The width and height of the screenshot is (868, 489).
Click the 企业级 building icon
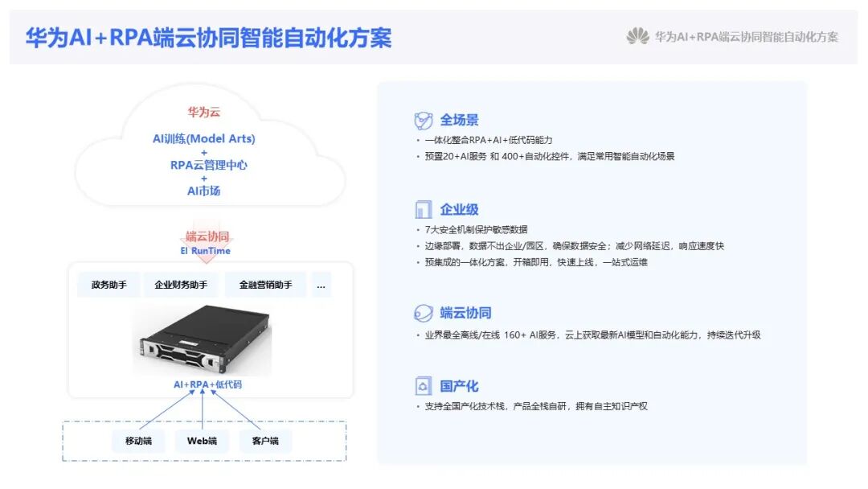424,209
